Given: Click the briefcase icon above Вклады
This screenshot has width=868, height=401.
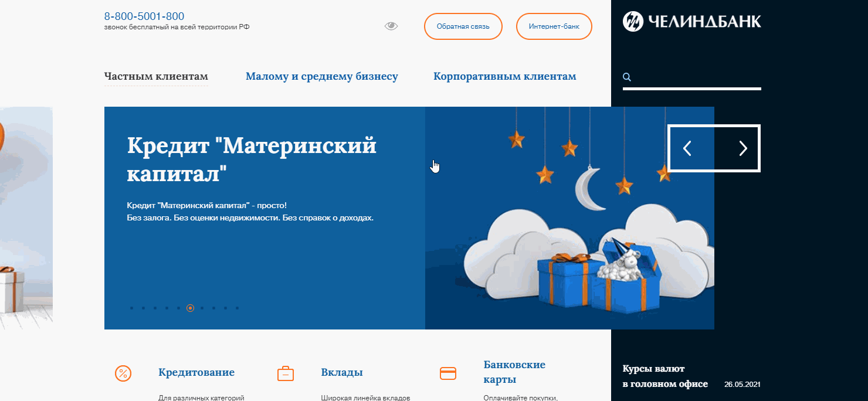Looking at the screenshot, I should 286,373.
